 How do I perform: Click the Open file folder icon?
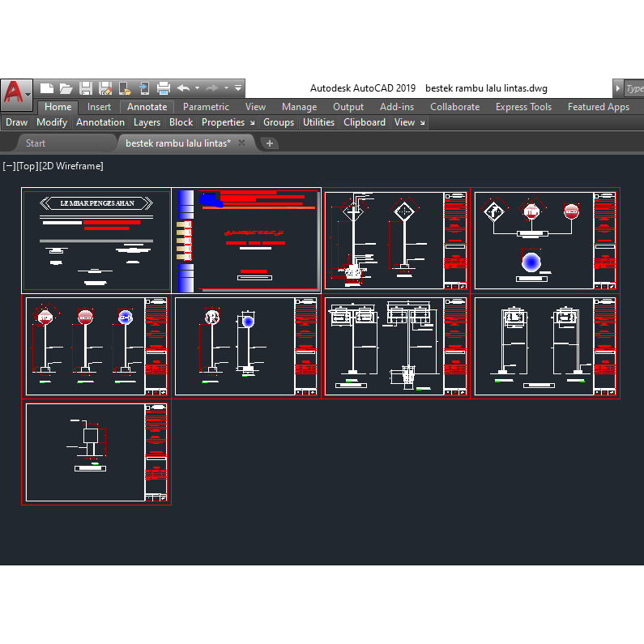point(66,88)
